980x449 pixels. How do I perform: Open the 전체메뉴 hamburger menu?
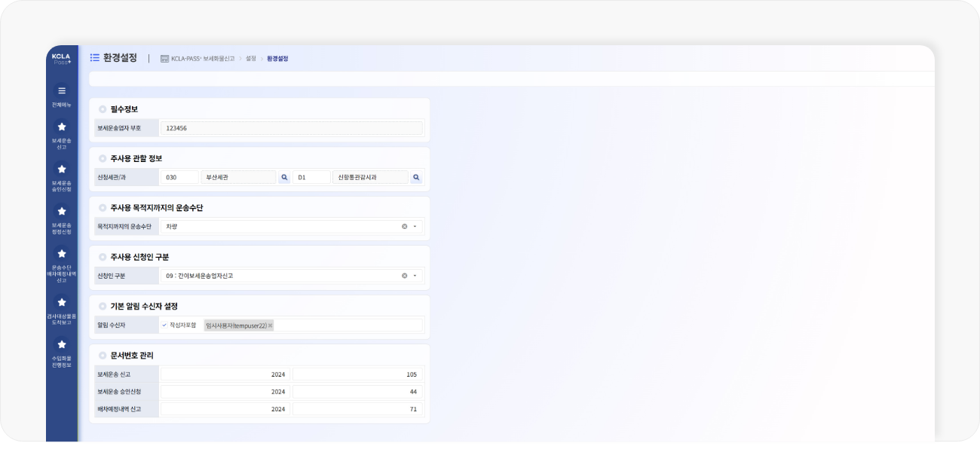click(62, 91)
